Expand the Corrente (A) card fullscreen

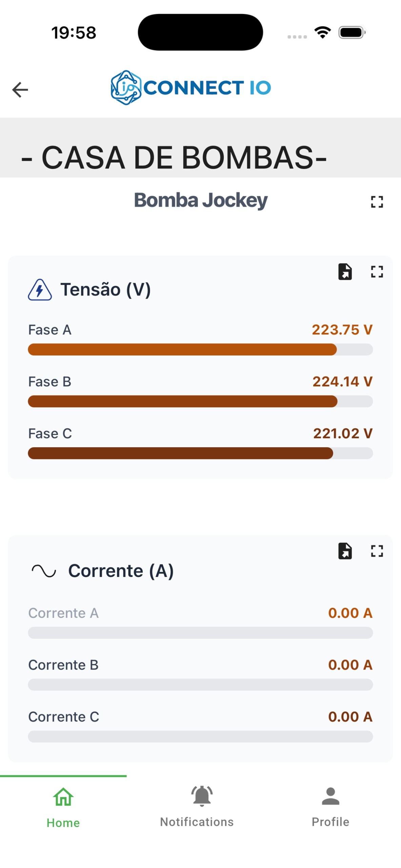(x=377, y=551)
